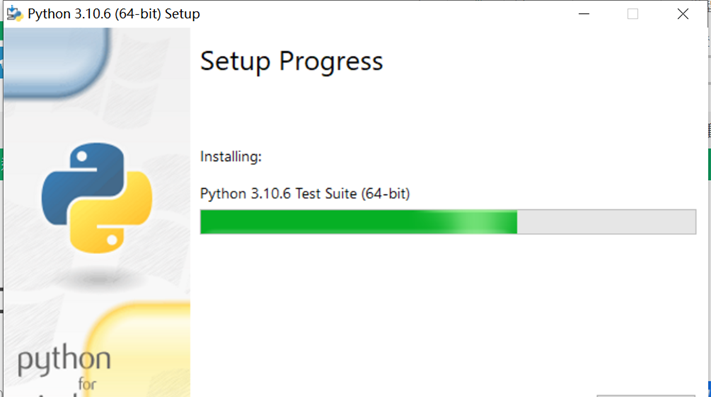Click the Python installer icon in title bar
711x397 pixels.
click(15, 14)
